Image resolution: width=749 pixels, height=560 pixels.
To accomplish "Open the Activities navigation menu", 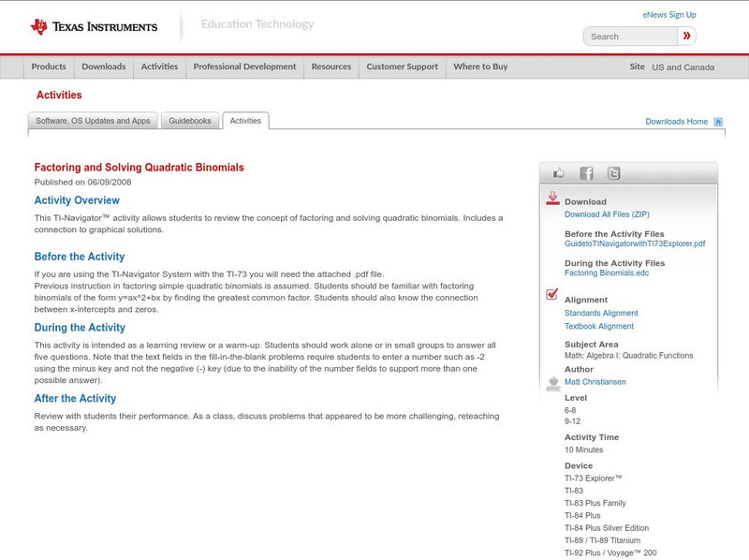I will coord(159,66).
